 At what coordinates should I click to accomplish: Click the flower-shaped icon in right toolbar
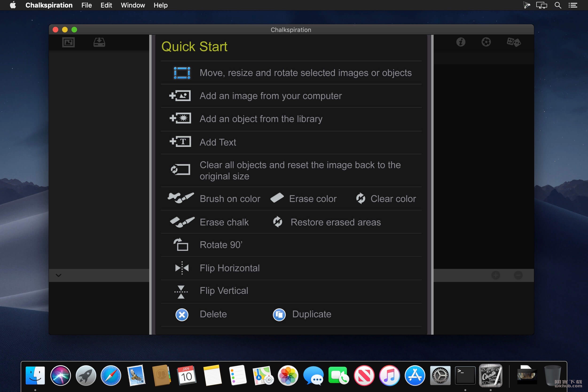486,42
